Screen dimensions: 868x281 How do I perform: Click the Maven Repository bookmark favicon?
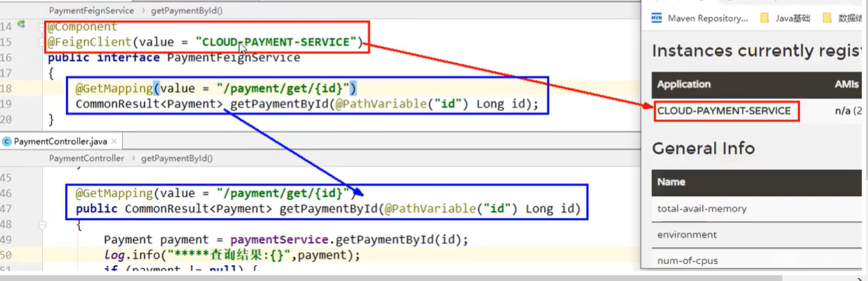pos(657,18)
